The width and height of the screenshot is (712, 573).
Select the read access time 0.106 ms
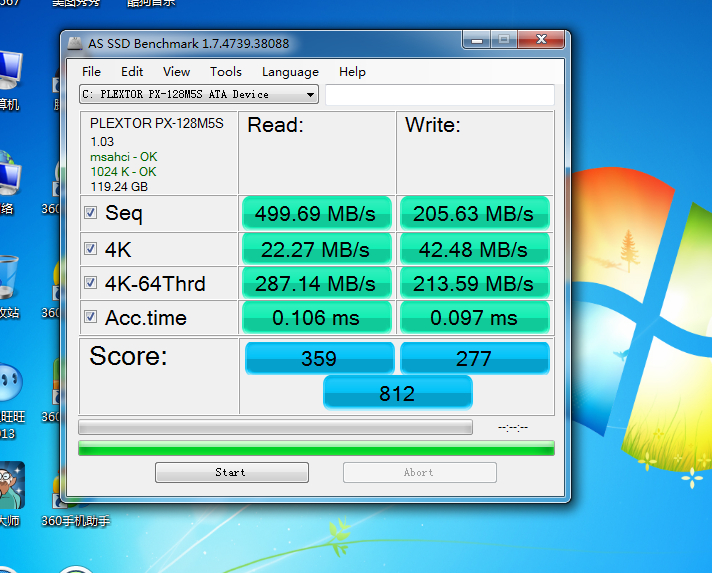316,317
